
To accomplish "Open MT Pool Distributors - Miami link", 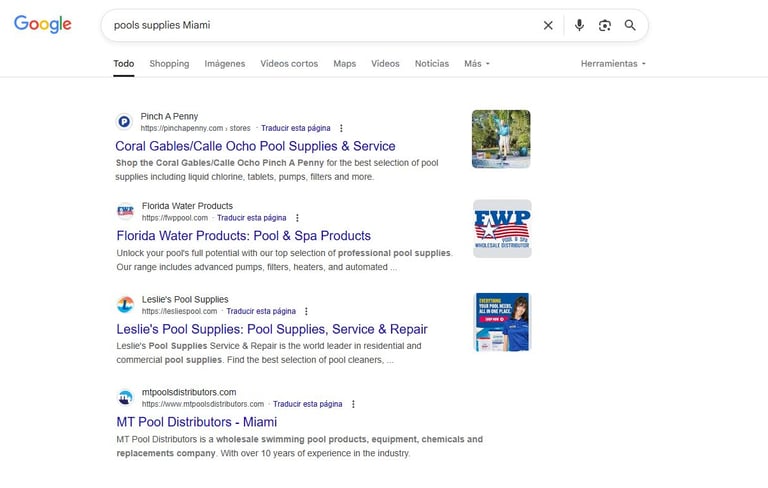I will [196, 422].
